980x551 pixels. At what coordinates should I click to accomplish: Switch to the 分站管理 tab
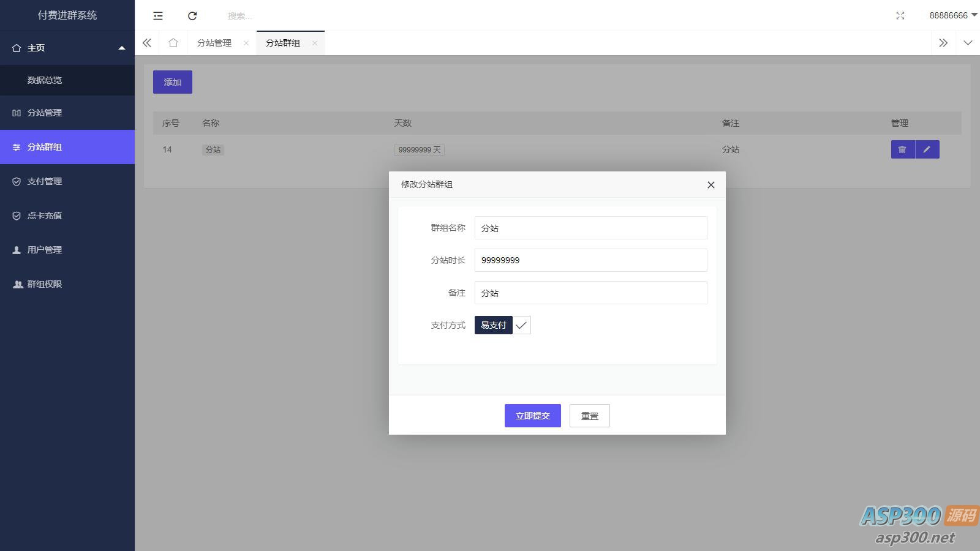[x=214, y=43]
